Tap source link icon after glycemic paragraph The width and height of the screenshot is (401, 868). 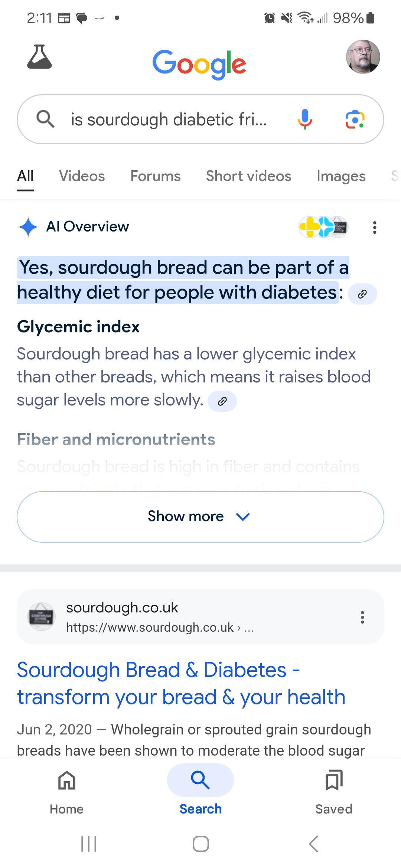222,401
